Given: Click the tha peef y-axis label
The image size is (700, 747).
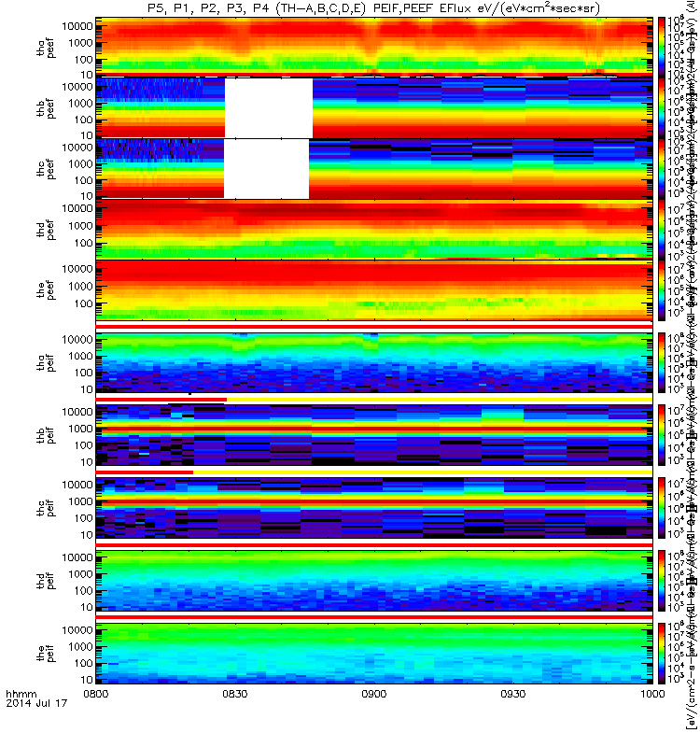Looking at the screenshot, I should [x=46, y=48].
